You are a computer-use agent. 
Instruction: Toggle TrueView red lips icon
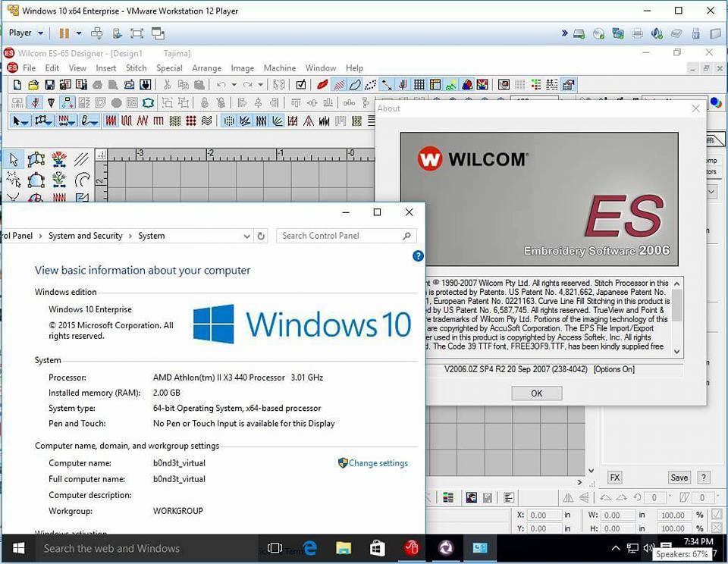click(x=322, y=84)
